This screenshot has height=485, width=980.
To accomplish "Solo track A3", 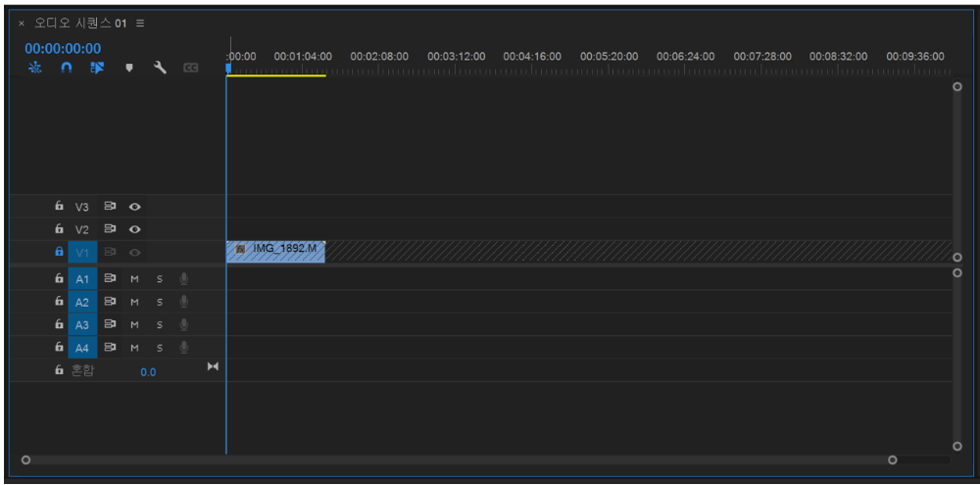I will pos(160,325).
